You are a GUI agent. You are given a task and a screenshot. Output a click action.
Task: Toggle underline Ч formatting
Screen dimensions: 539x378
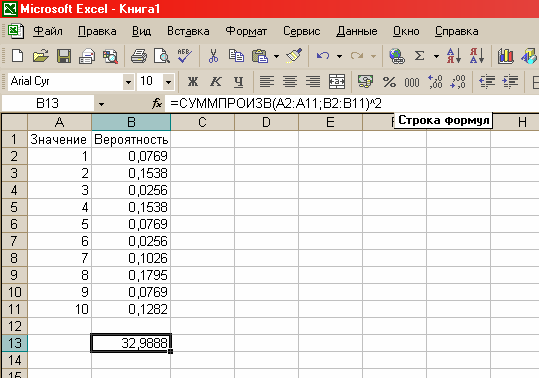239,82
